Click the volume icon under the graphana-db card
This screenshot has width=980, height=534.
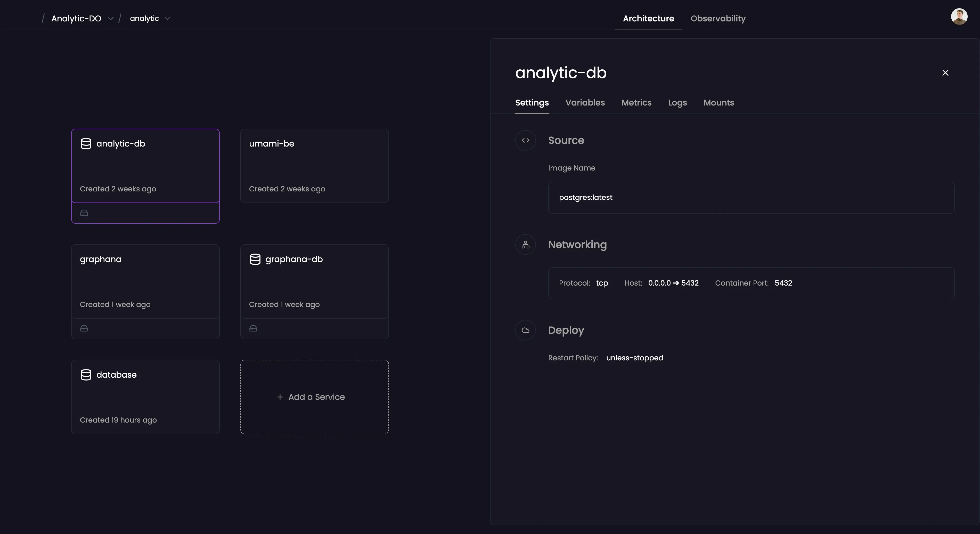[253, 328]
